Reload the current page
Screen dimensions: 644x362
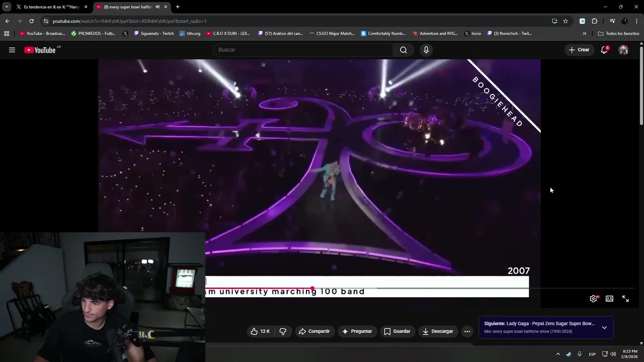tap(31, 21)
